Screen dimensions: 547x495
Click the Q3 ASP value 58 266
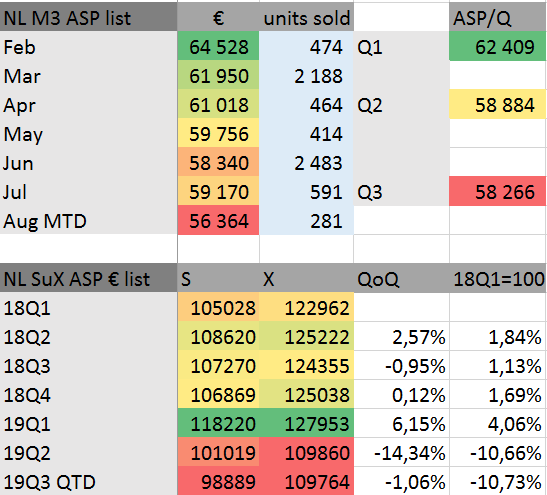coord(498,191)
